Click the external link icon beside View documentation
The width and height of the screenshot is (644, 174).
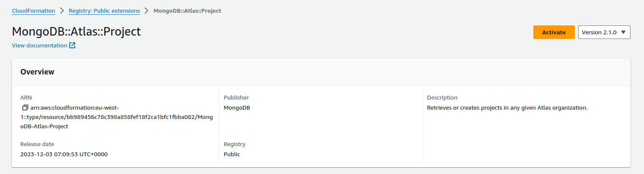(72, 45)
